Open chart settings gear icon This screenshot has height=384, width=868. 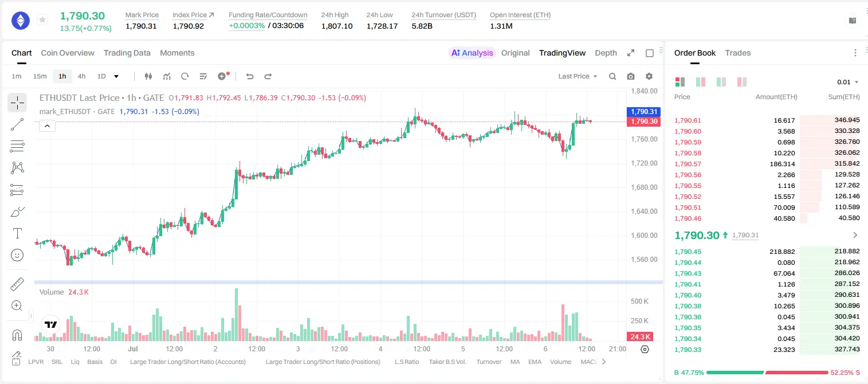[x=649, y=76]
